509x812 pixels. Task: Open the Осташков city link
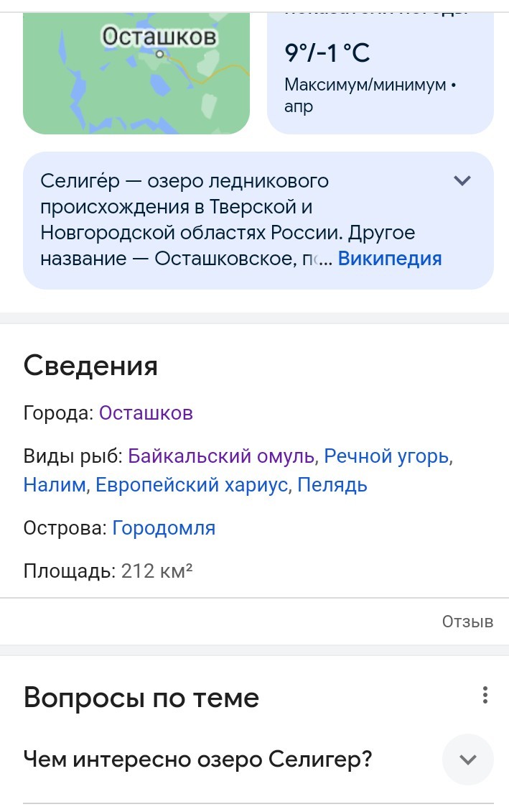coord(146,413)
